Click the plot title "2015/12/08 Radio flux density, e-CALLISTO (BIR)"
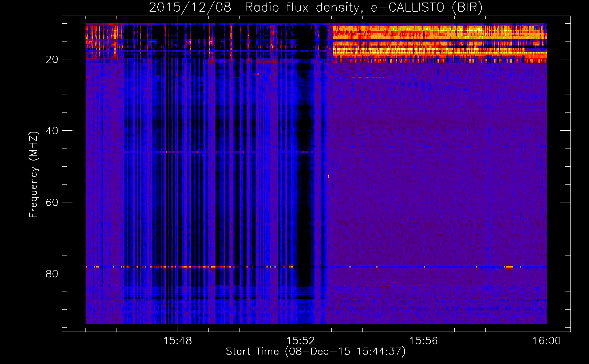This screenshot has height=364, width=589. pos(316,7)
